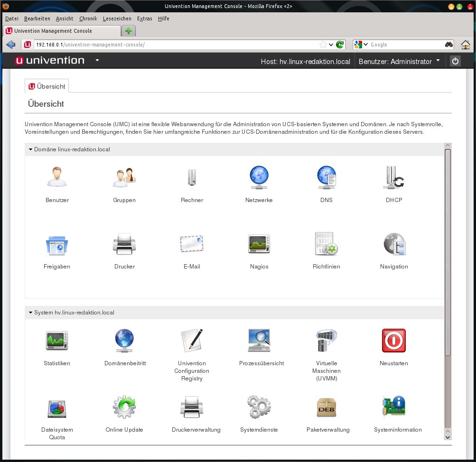Collapse the System hv.linux-redaktion.local section

tap(31, 313)
